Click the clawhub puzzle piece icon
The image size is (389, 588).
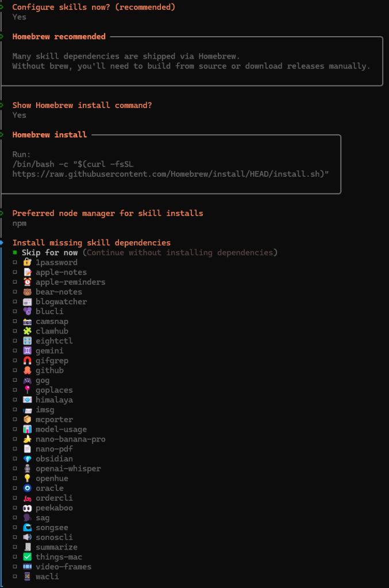click(x=27, y=331)
